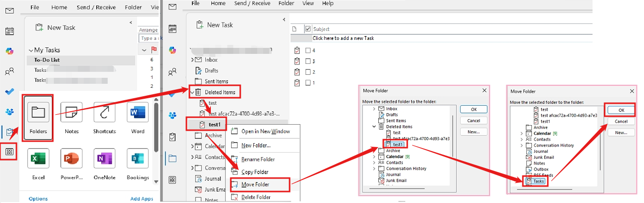The height and width of the screenshot is (203, 644).
Task: Click New Task button above My Tasks
Action: tap(56, 27)
